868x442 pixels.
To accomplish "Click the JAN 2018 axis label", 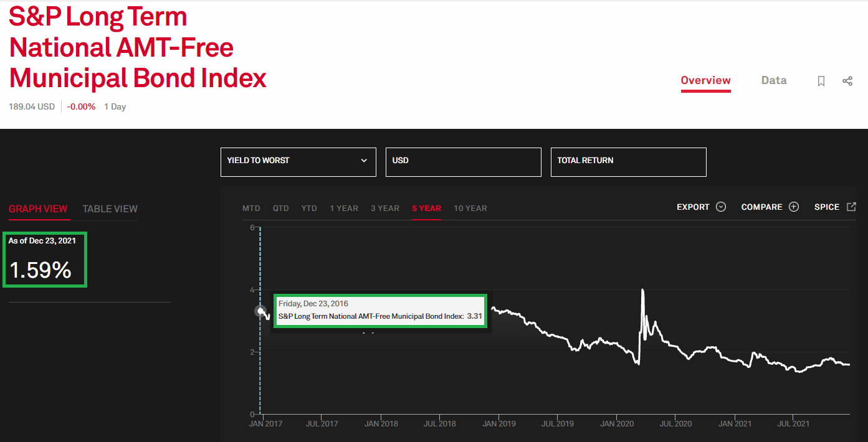I will click(x=381, y=423).
